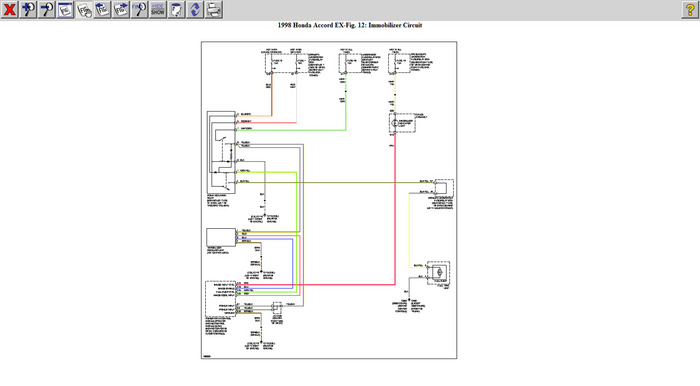Click the red X close icon
The image size is (700, 386).
coord(9,9)
